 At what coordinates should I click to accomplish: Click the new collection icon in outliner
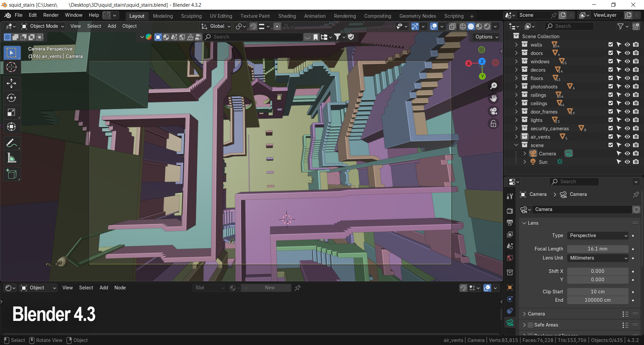click(636, 26)
